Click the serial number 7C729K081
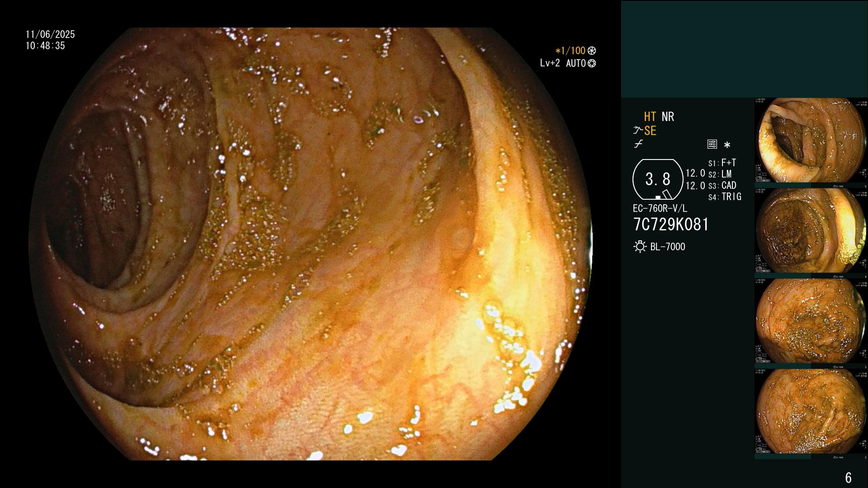Image resolution: width=868 pixels, height=488 pixels. tap(671, 225)
